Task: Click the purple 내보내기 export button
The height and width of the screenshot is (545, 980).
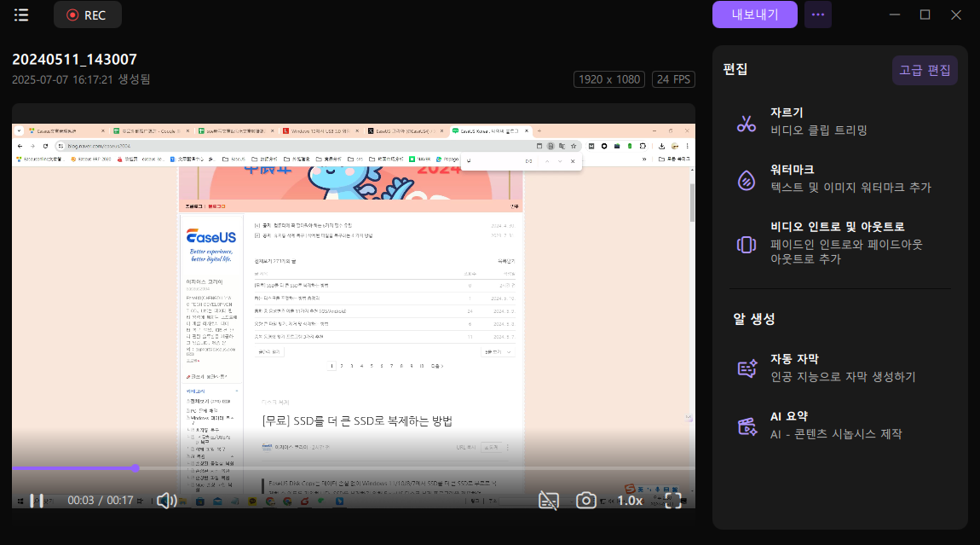Action: point(754,14)
